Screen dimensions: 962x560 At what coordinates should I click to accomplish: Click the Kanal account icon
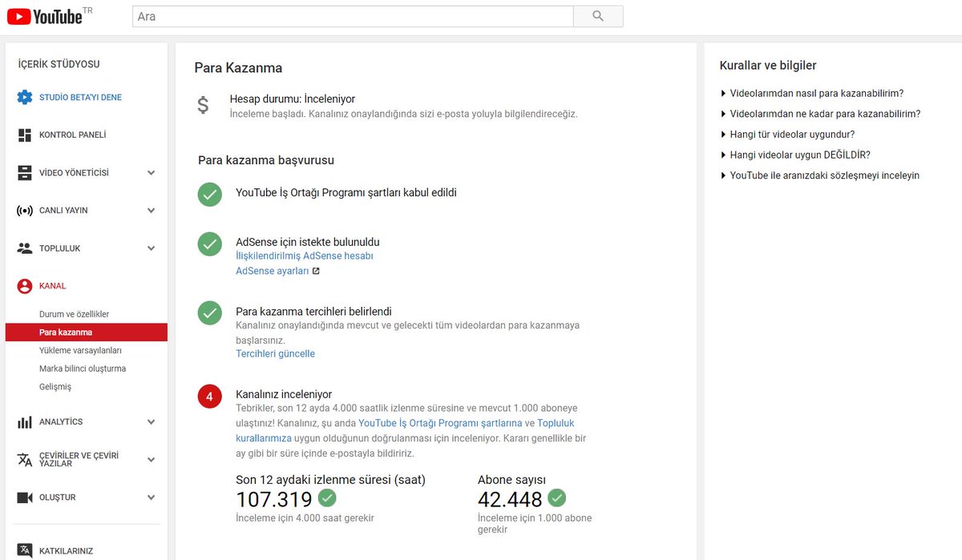(x=25, y=286)
